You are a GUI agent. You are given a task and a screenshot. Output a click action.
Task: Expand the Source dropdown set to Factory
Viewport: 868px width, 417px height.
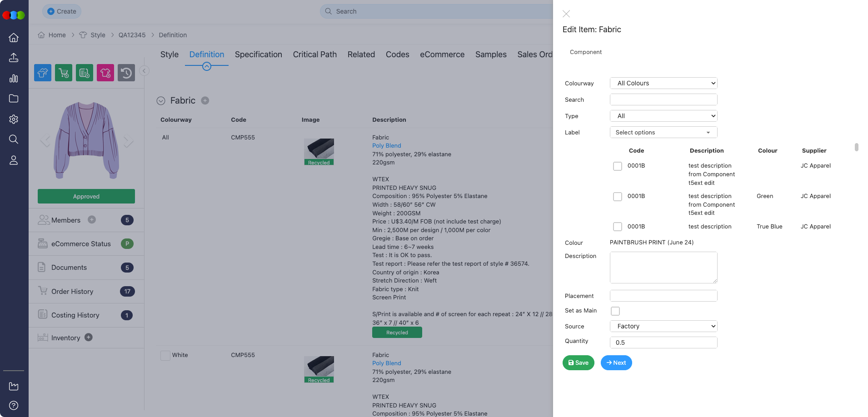663,326
